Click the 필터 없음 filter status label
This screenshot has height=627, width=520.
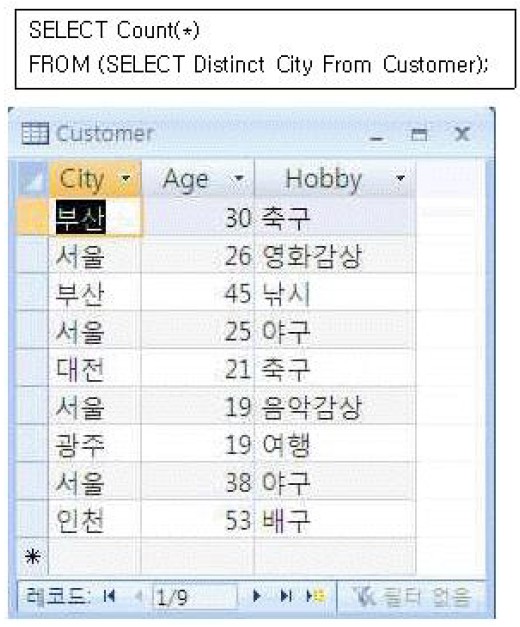pos(426,596)
